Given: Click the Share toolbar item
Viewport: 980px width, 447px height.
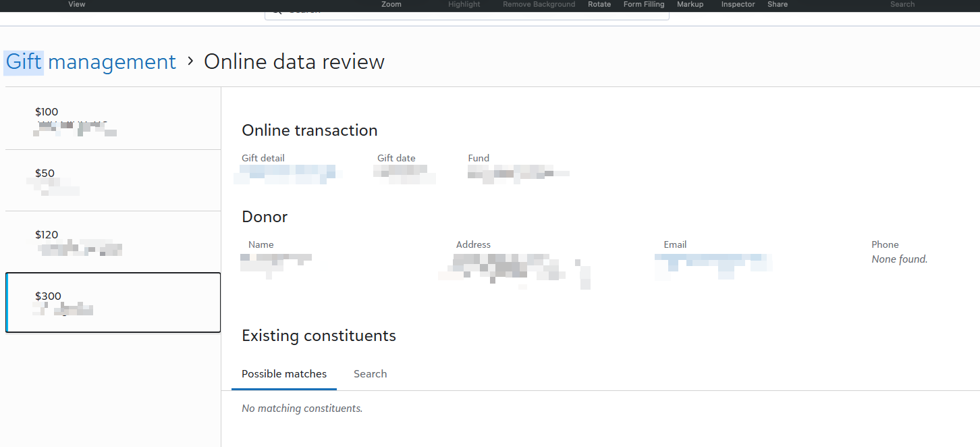Looking at the screenshot, I should pos(778,4).
